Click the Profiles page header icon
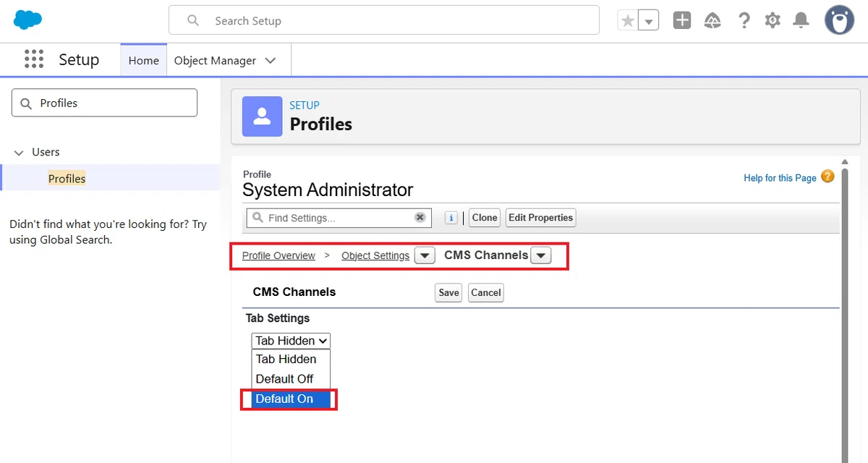This screenshot has width=868, height=463. point(262,116)
